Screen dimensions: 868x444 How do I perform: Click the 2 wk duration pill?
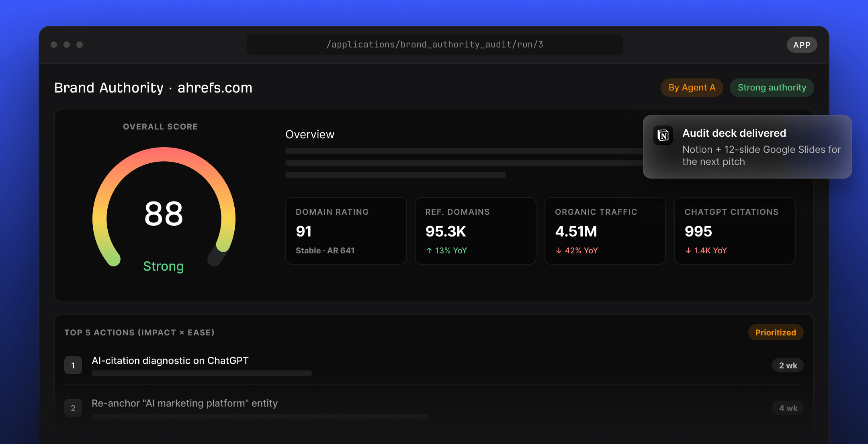788,366
